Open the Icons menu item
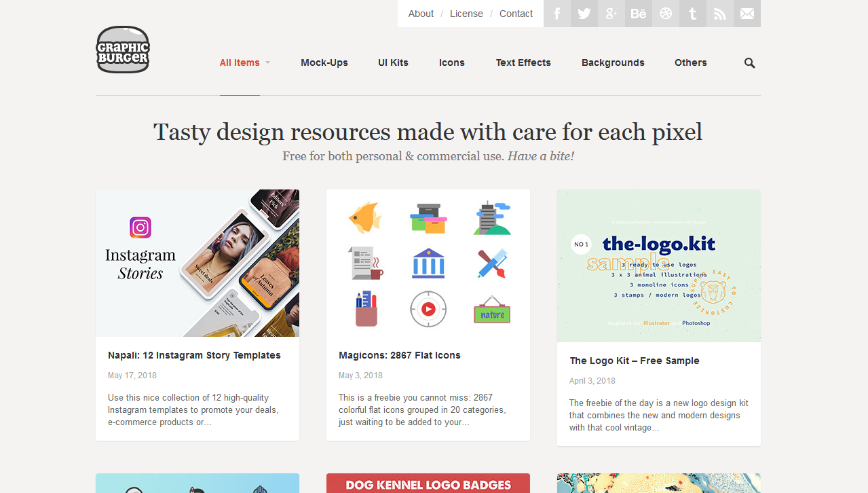This screenshot has width=868, height=493. (452, 62)
